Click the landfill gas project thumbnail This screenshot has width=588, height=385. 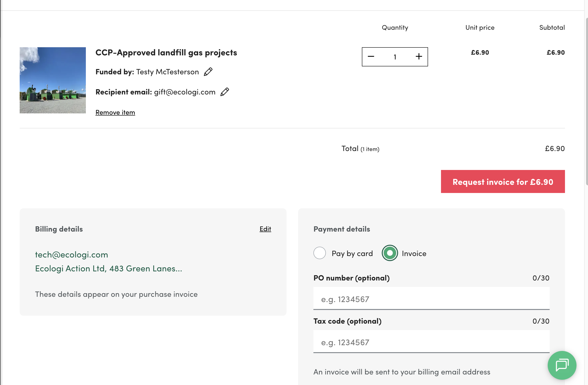53,80
